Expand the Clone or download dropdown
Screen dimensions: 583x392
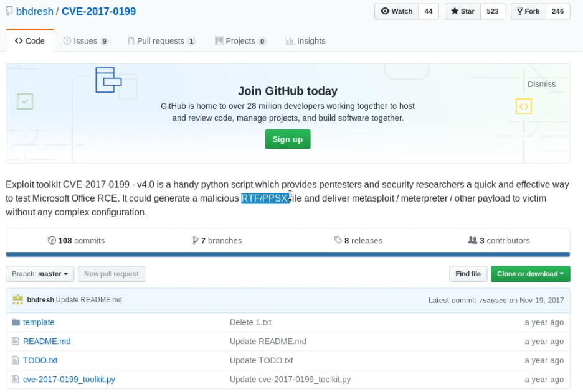pos(530,274)
